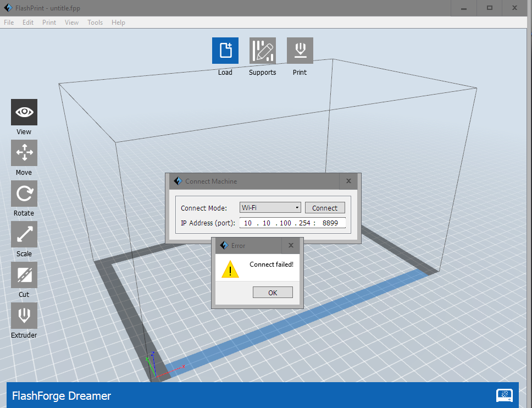Minimize the FlashPrint window
Viewport: 532px width, 408px height.
click(464, 8)
